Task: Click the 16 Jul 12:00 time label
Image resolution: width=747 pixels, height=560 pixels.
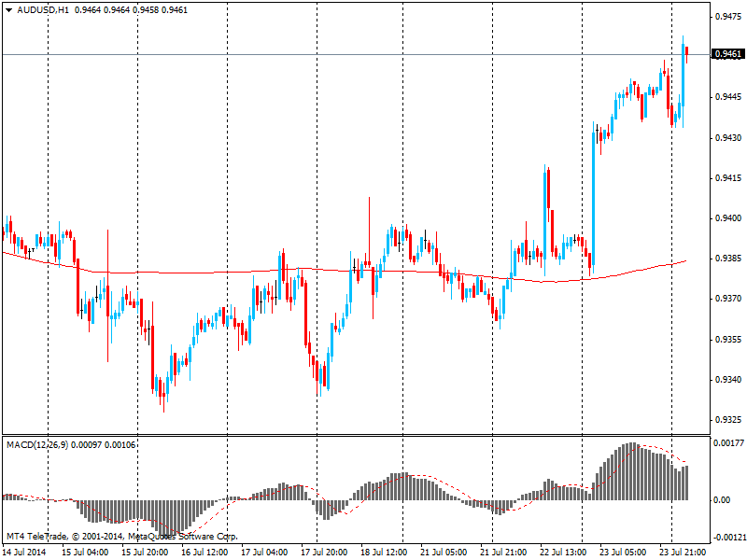Action: click(204, 552)
